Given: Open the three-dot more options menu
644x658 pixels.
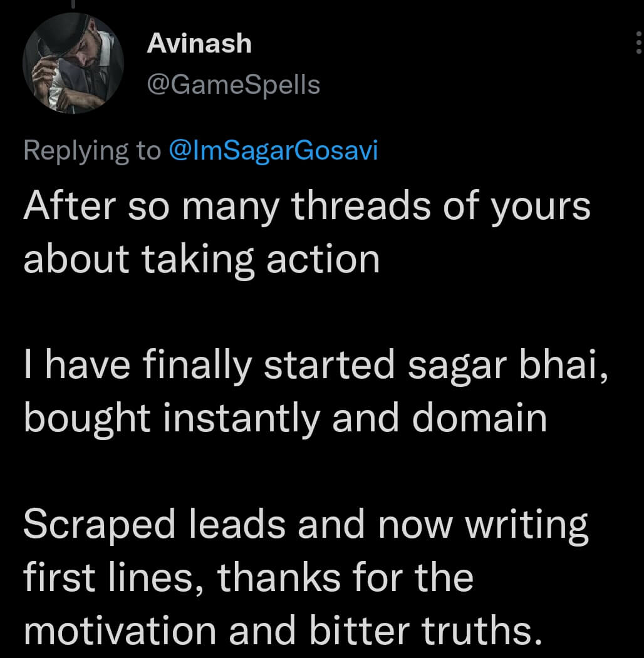Looking at the screenshot, I should tap(638, 43).
